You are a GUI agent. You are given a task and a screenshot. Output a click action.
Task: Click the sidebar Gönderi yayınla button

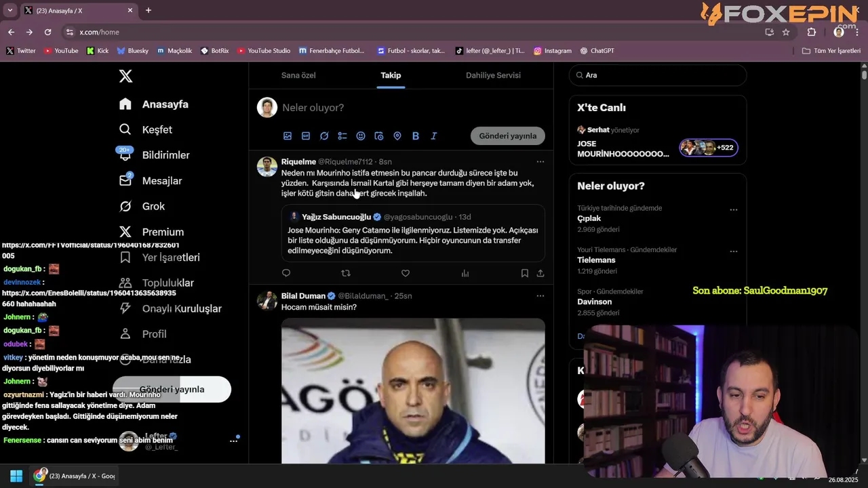pos(172,390)
